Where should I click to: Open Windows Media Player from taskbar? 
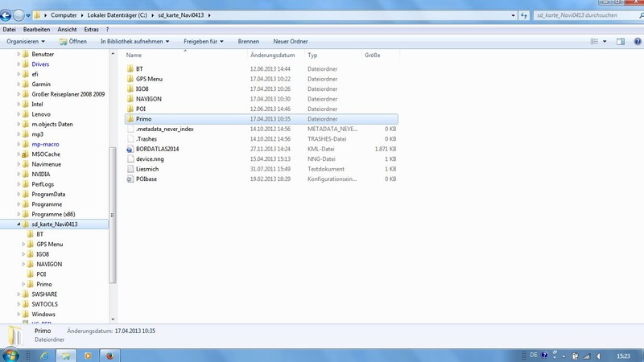(x=89, y=355)
